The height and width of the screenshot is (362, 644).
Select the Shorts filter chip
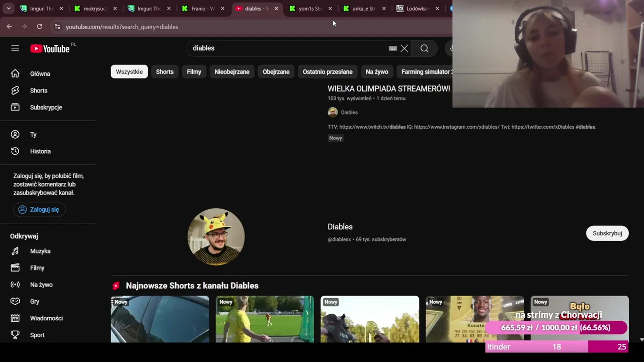coord(165,72)
